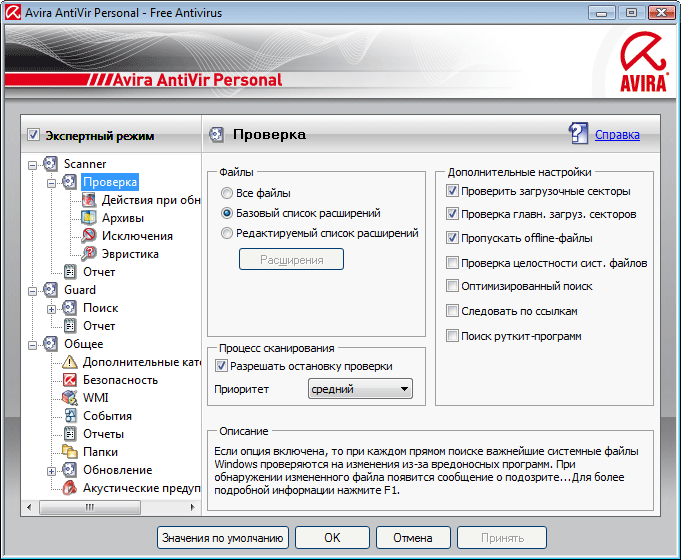Enable Проверка целостности сист. файлов
Screen dimensions: 681x560
tap(452, 263)
